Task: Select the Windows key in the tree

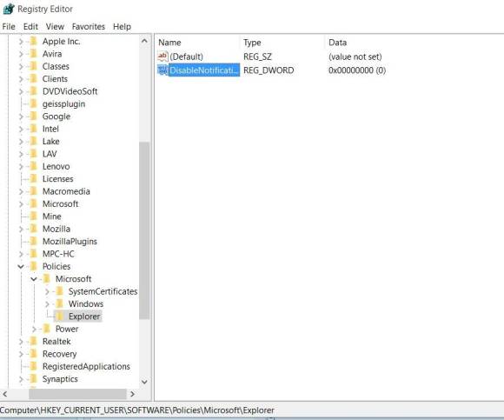Action: 86,303
